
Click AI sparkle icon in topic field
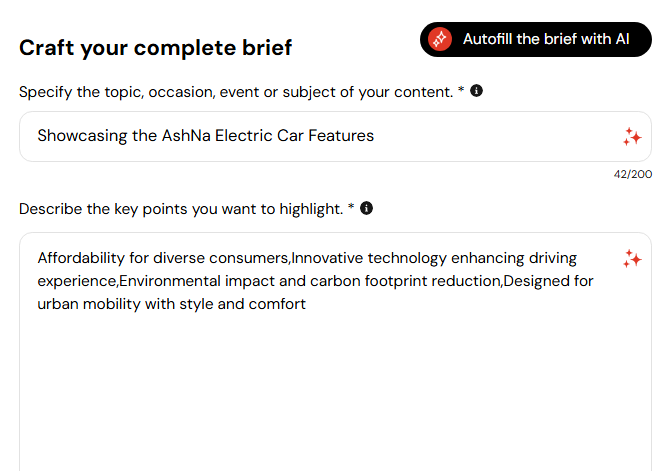(632, 137)
